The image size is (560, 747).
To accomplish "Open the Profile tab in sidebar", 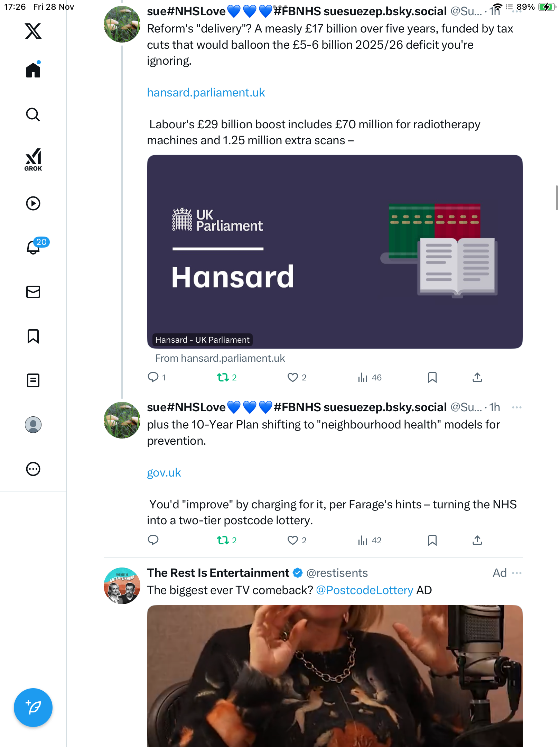I will coord(33,425).
